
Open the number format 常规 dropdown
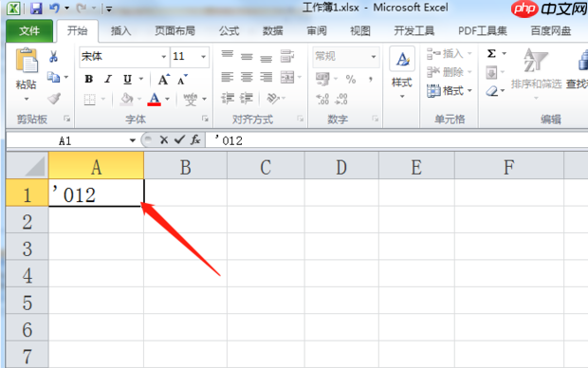click(374, 57)
